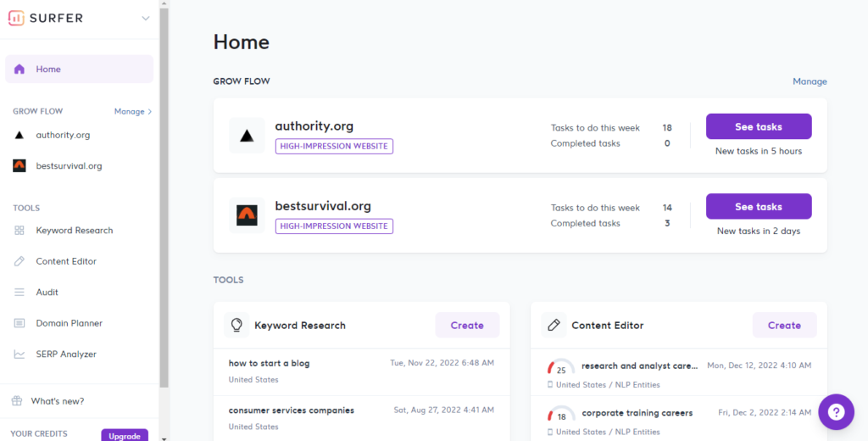
Task: See tasks for authority.org
Action: tap(759, 126)
